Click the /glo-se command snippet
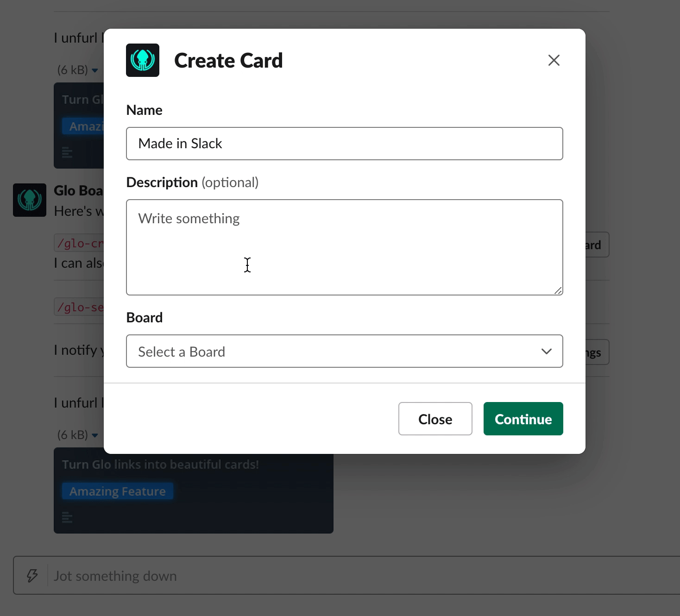This screenshot has height=616, width=680. pyautogui.click(x=79, y=307)
